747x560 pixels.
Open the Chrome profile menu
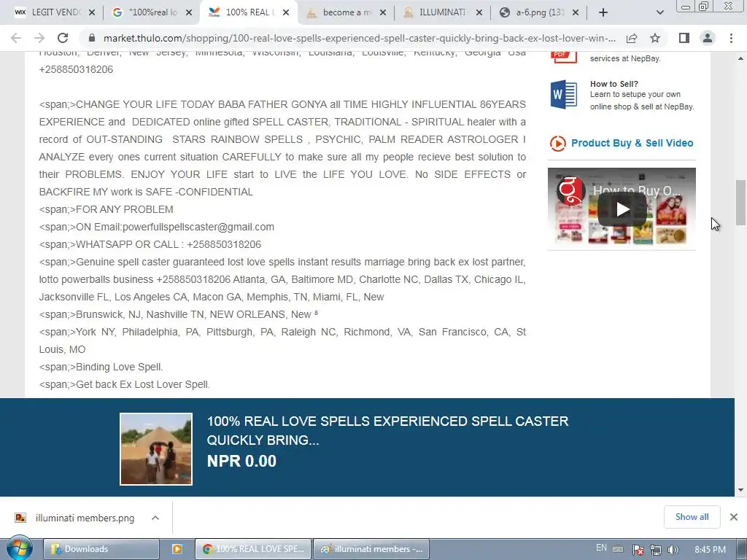708,38
